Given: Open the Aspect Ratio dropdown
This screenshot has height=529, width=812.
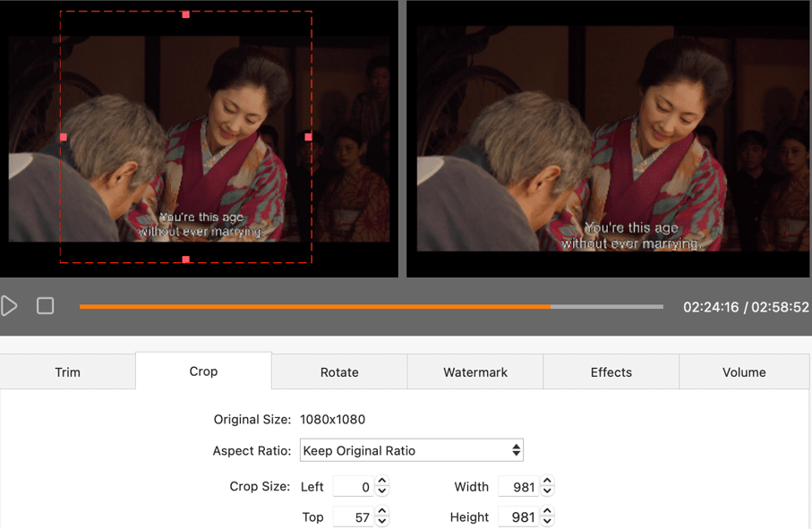Looking at the screenshot, I should point(411,450).
